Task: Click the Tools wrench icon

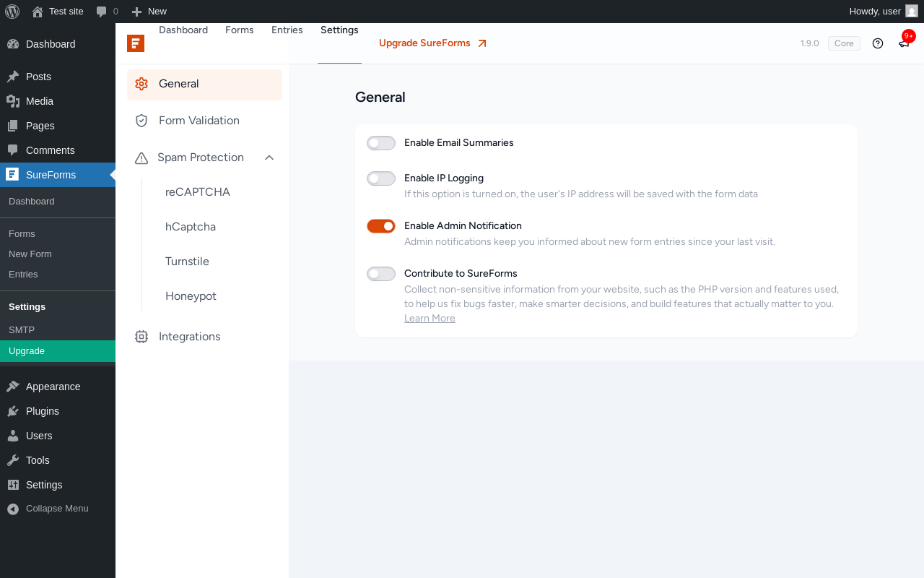Action: point(13,460)
